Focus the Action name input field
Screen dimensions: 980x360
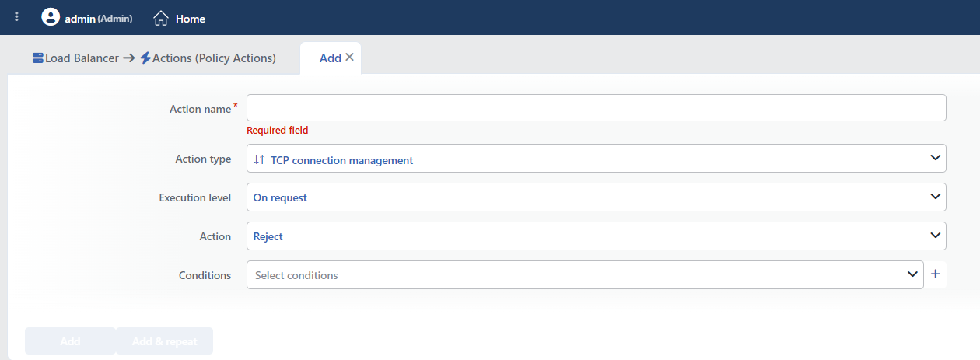tap(596, 108)
